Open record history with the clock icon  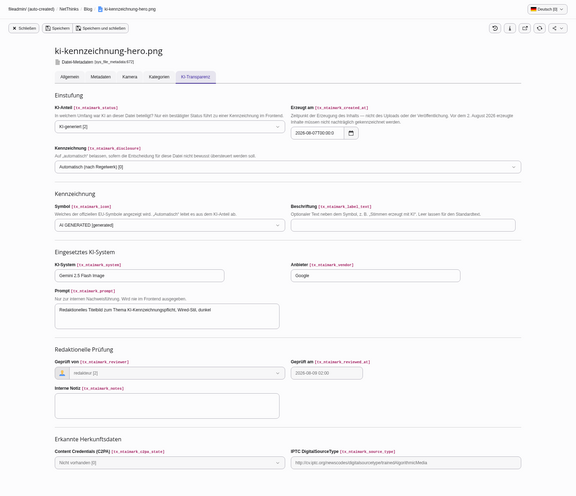495,28
